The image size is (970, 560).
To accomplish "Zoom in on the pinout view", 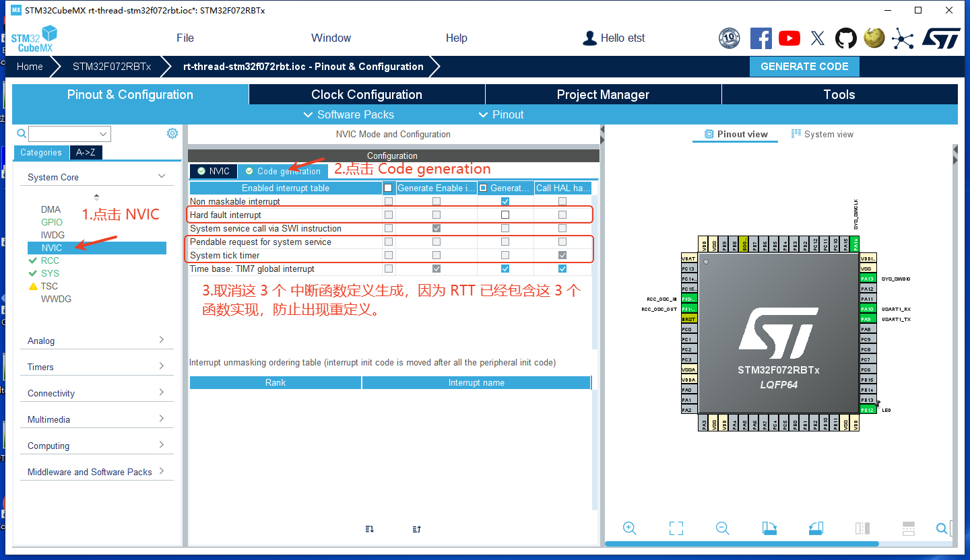I will pos(630,528).
